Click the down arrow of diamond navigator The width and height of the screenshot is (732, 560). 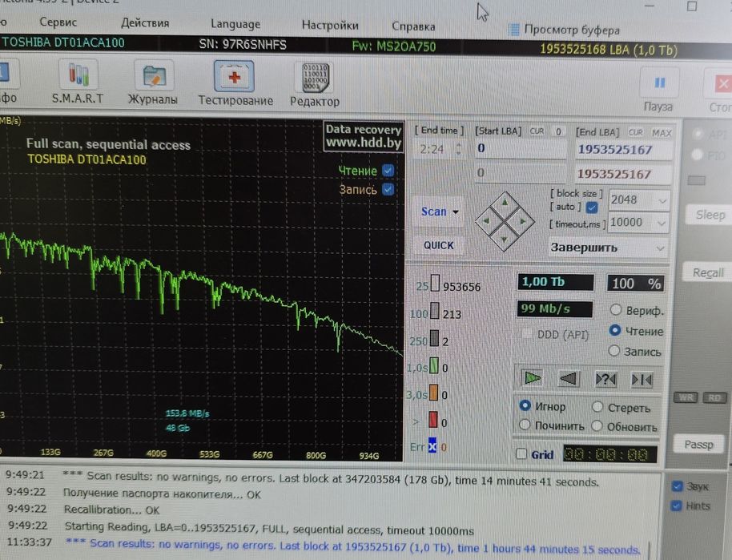(505, 239)
